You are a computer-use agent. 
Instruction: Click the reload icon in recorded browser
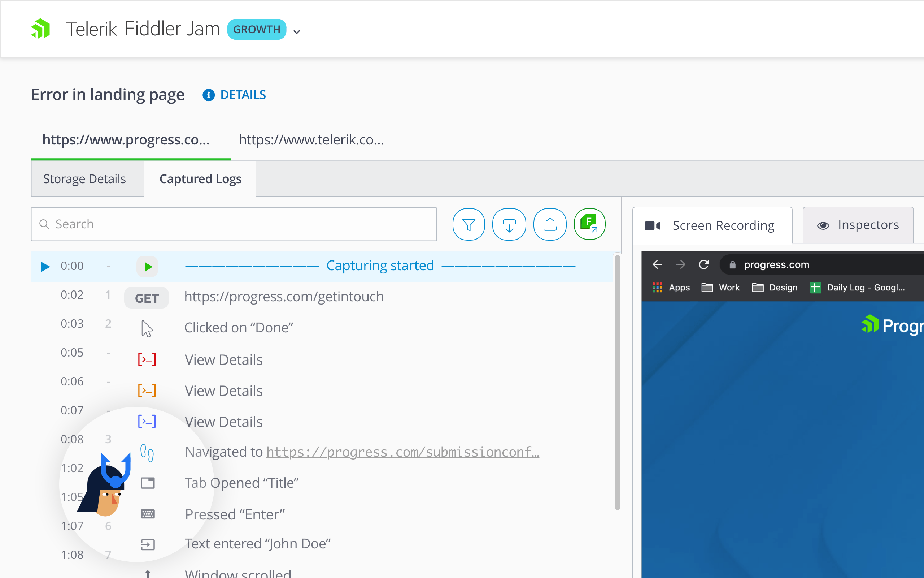[704, 264]
